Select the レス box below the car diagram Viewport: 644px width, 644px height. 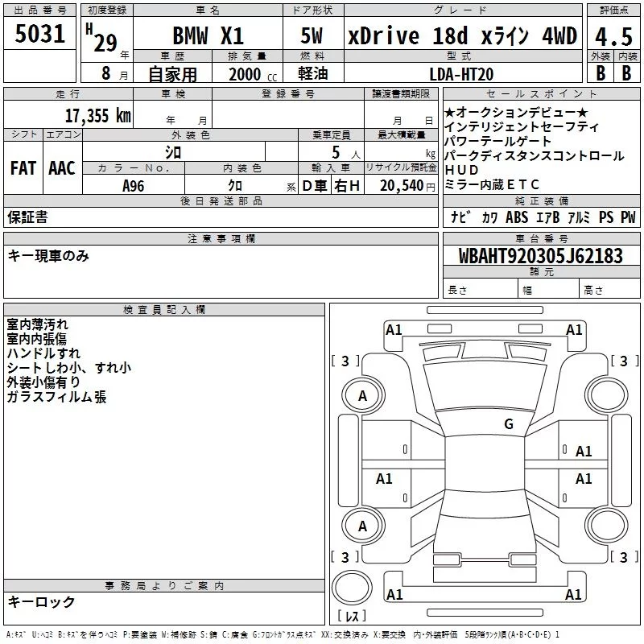(x=352, y=616)
